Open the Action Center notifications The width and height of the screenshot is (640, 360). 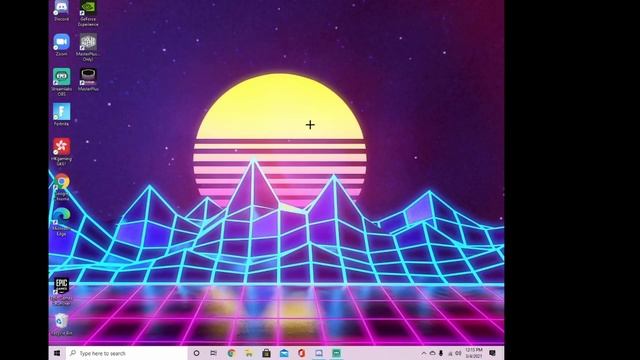pyautogui.click(x=493, y=353)
